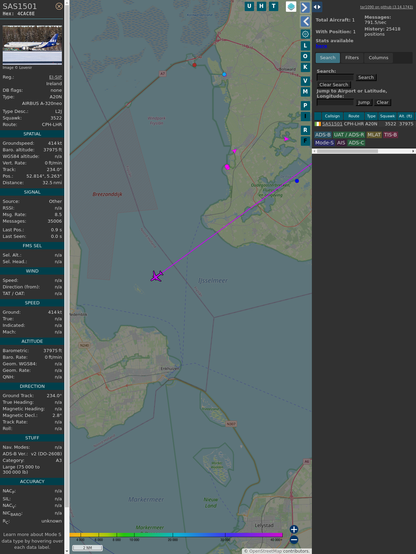Toggle the U map button
This screenshot has height=554, width=416.
(x=249, y=6)
